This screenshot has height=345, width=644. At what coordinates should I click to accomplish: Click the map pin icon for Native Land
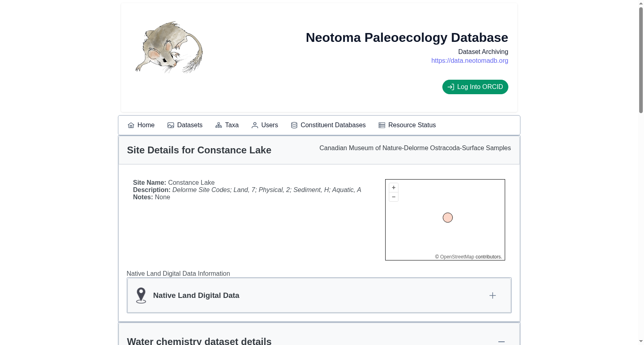[141, 295]
